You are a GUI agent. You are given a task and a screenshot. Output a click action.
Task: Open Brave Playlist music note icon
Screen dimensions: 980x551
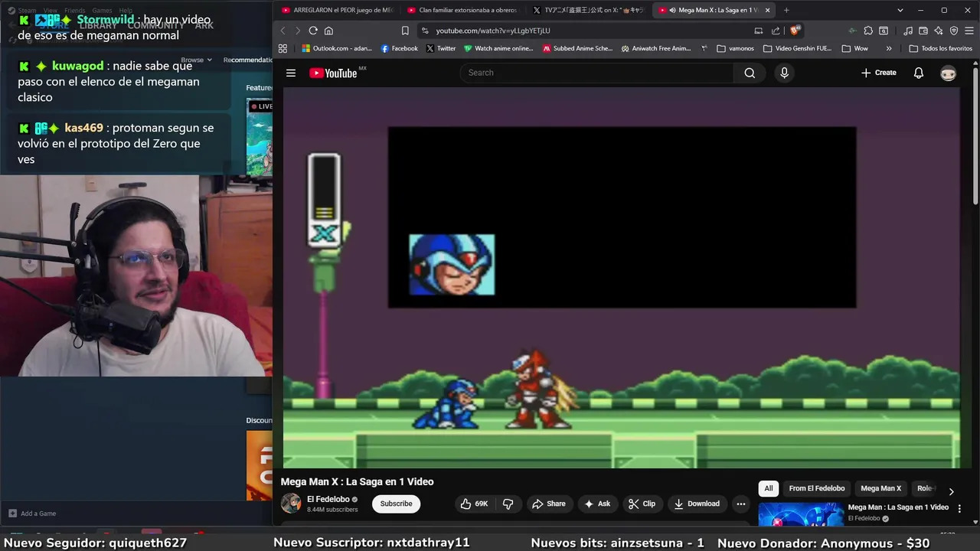(908, 31)
